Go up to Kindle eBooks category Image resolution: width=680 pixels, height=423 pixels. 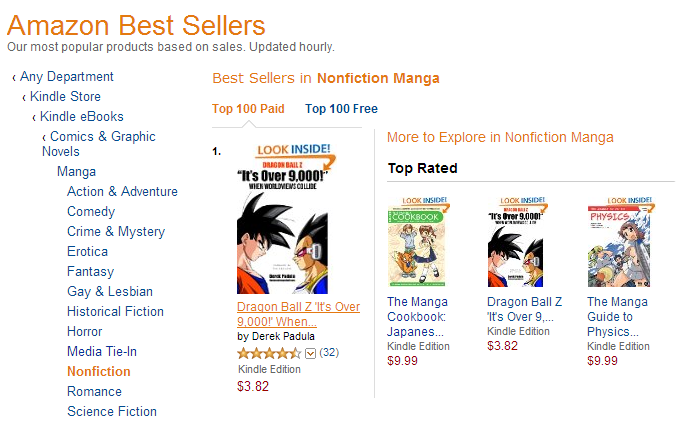(x=81, y=117)
